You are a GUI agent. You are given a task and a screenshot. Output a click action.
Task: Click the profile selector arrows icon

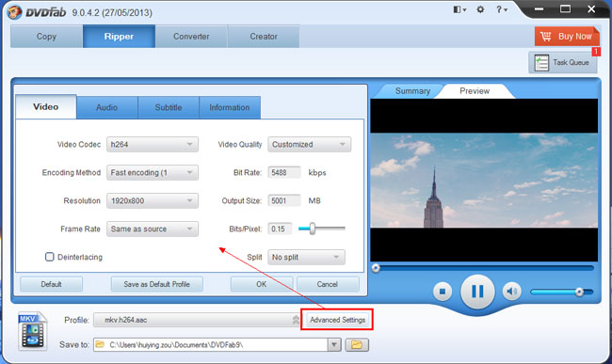pyautogui.click(x=296, y=320)
